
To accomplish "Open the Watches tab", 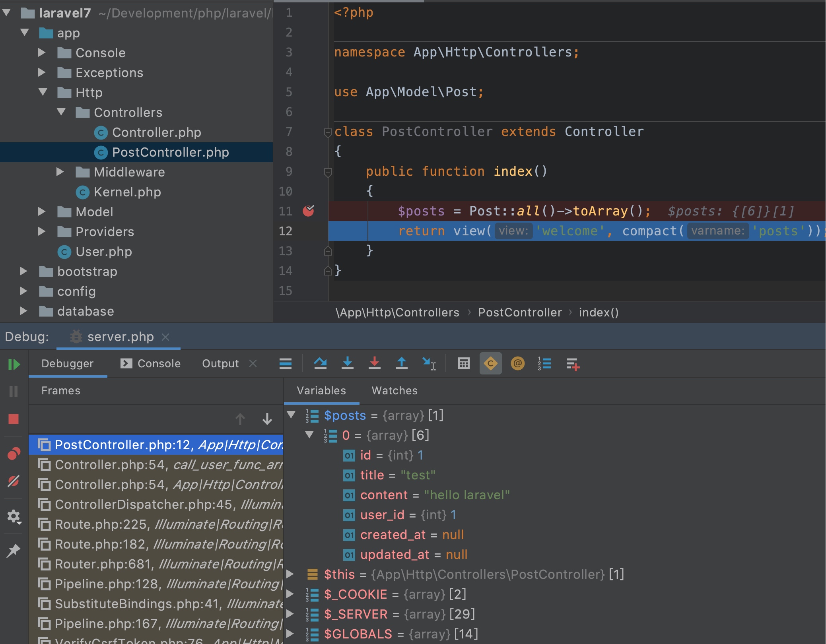I will tap(395, 390).
